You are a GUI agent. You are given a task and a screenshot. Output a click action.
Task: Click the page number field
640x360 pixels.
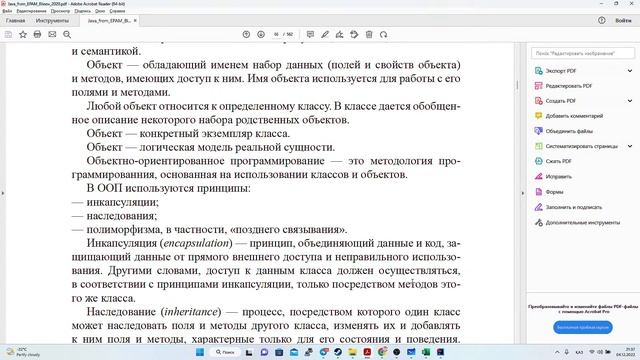276,35
